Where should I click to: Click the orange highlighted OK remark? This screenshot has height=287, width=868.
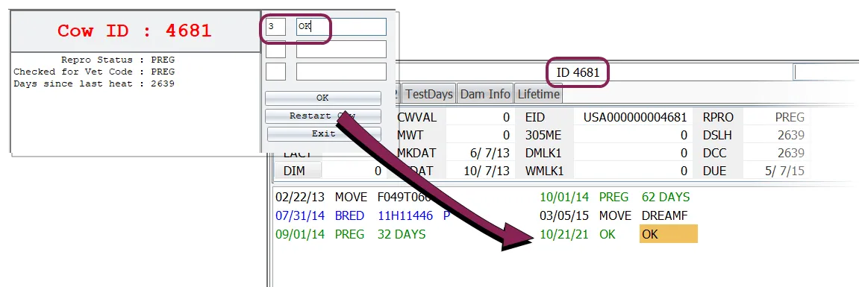point(668,234)
